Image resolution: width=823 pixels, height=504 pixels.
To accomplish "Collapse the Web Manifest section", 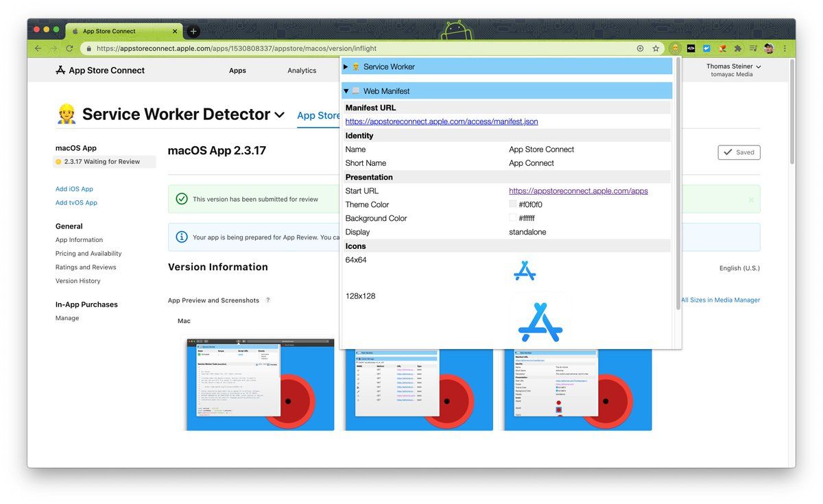I will tap(346, 91).
